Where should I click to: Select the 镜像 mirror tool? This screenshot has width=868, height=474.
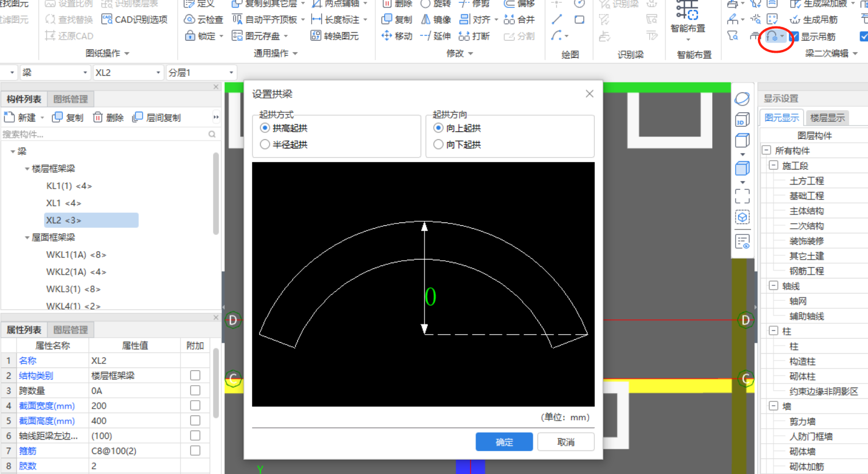tap(436, 19)
